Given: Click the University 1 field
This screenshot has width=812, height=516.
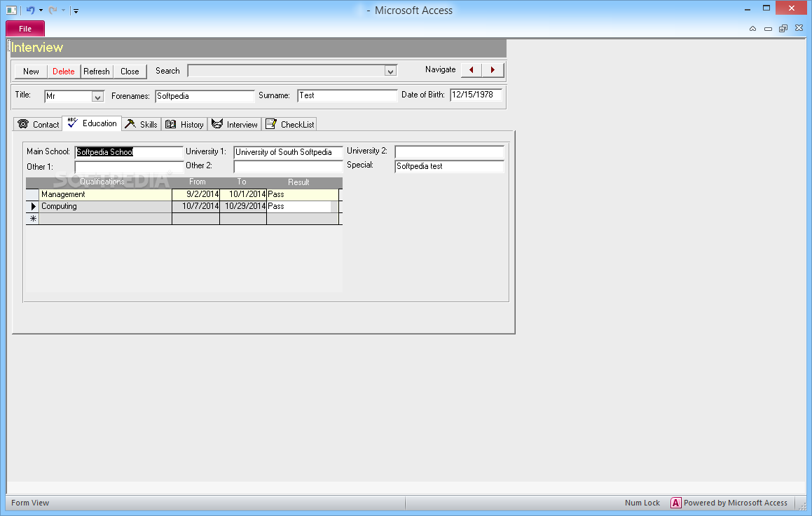Looking at the screenshot, I should (x=288, y=152).
